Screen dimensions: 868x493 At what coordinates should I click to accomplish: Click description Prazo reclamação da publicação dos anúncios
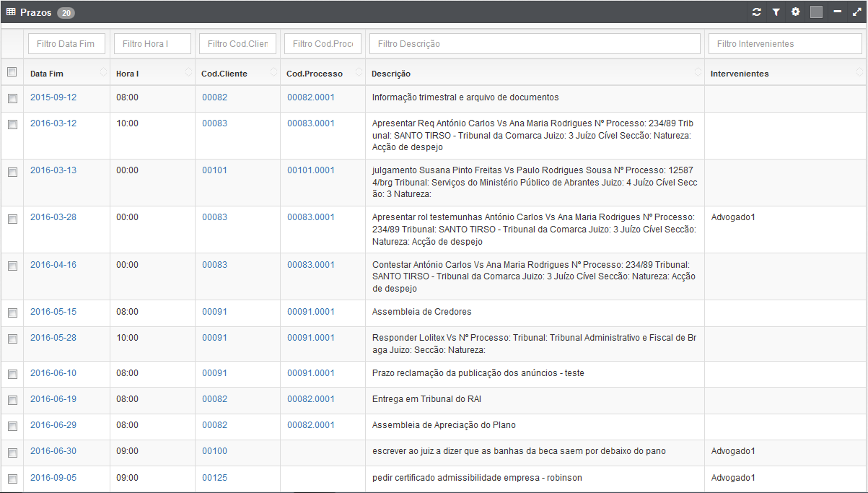(478, 373)
